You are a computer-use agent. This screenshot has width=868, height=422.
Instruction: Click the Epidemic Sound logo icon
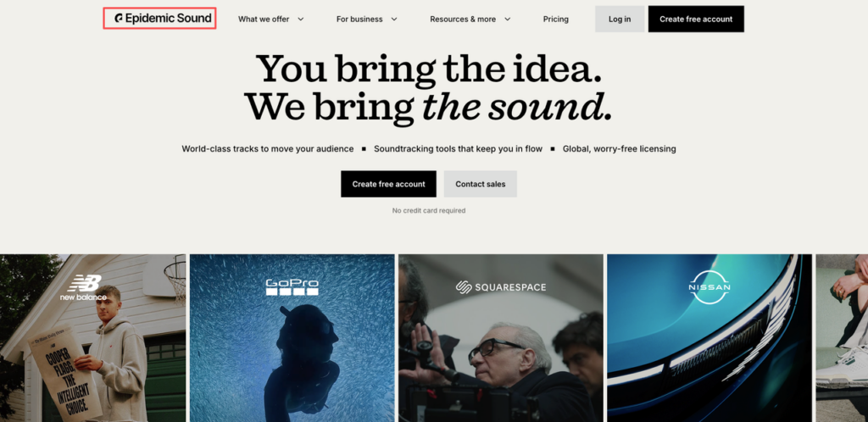[119, 19]
